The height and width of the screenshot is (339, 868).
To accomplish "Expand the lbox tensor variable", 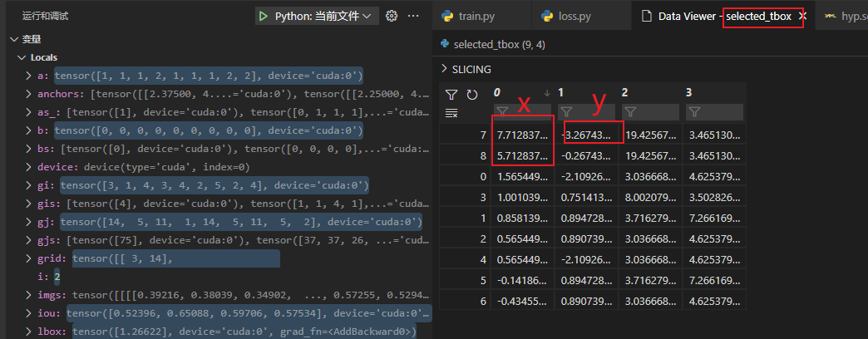I will click(29, 332).
